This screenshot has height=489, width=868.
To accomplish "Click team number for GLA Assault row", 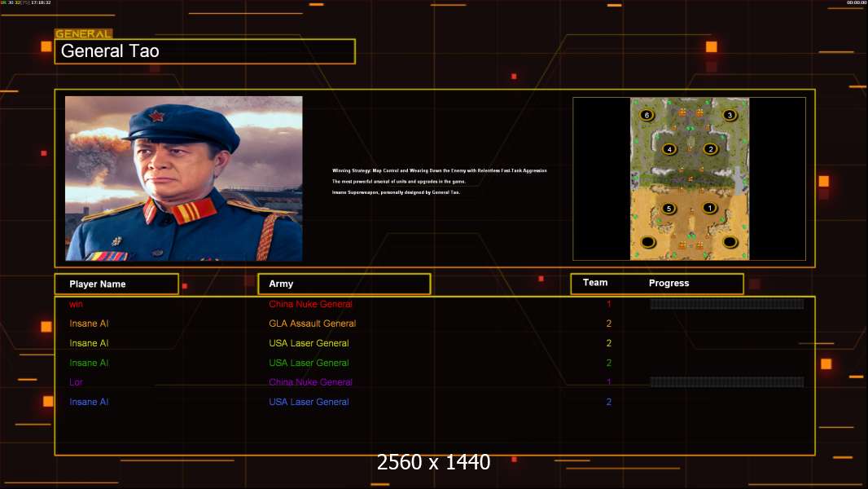I will click(x=609, y=324).
